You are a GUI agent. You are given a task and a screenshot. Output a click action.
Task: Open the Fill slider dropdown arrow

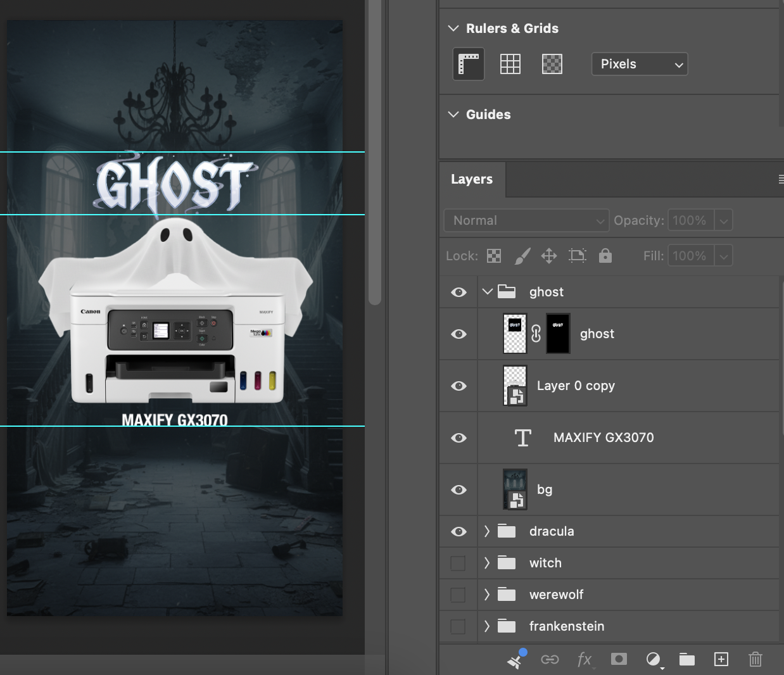point(724,256)
